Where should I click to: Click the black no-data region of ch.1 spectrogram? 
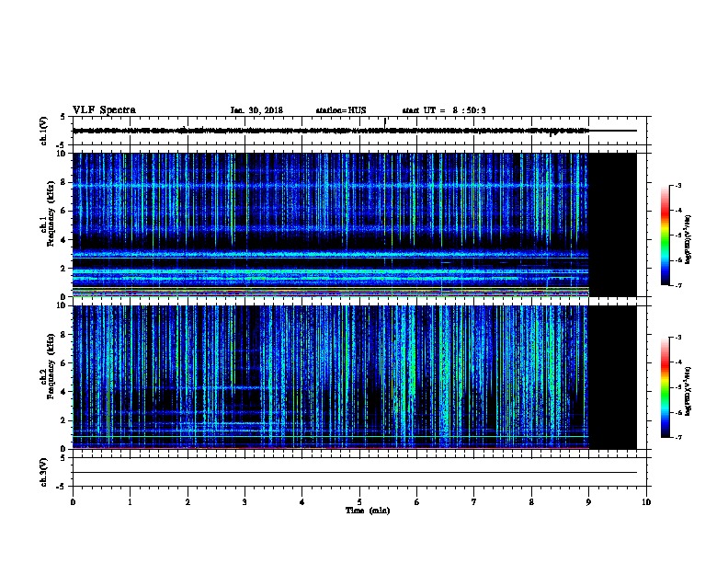tap(612, 224)
